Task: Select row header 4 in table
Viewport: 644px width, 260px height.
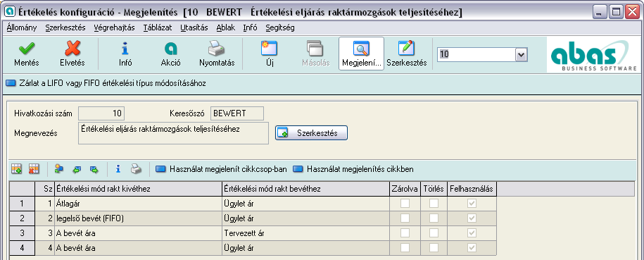Action: (22, 247)
